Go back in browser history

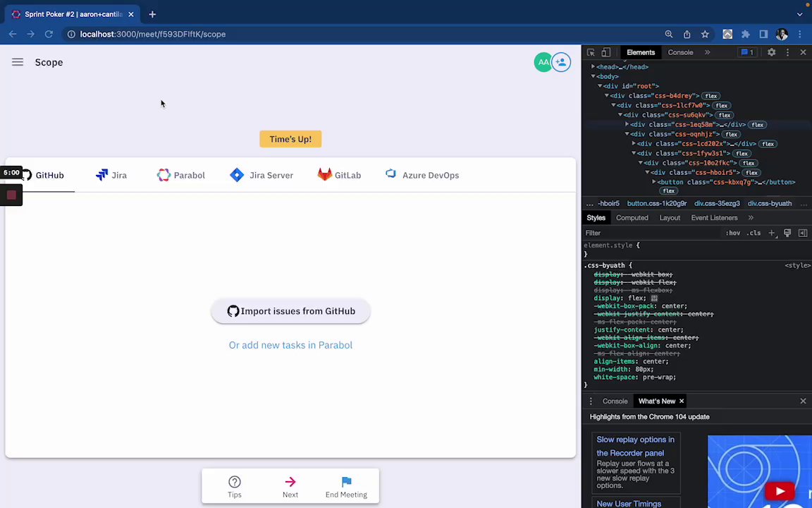[13, 34]
